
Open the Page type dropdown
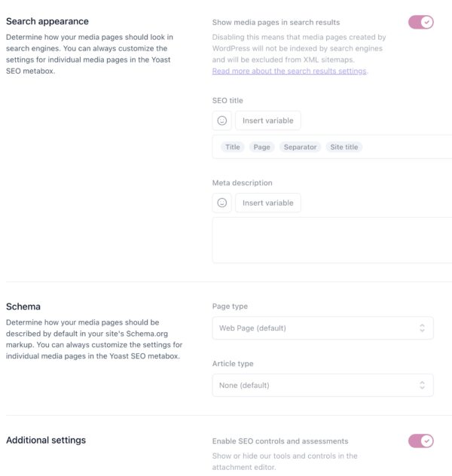click(322, 328)
